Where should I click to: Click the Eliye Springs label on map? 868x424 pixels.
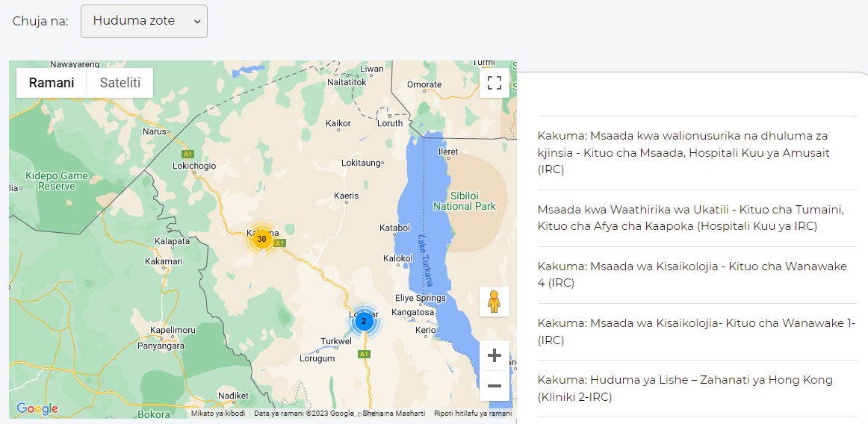click(420, 299)
